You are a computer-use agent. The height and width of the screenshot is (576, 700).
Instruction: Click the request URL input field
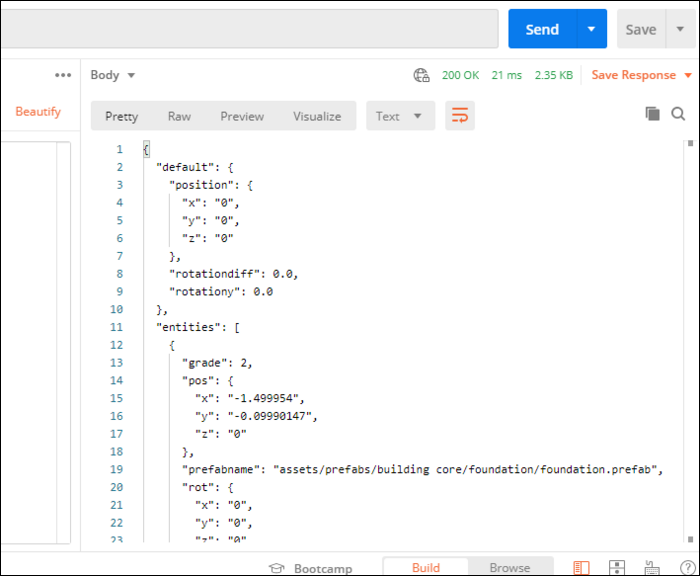point(248,30)
